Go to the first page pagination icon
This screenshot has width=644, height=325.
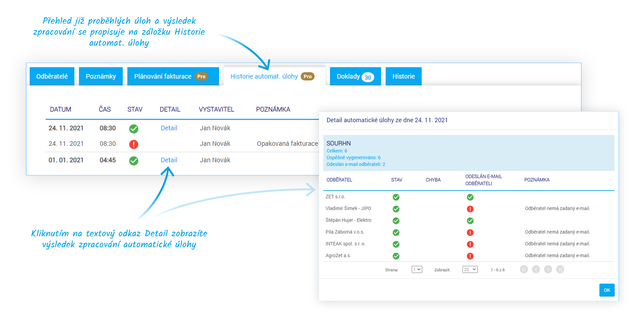[x=524, y=269]
